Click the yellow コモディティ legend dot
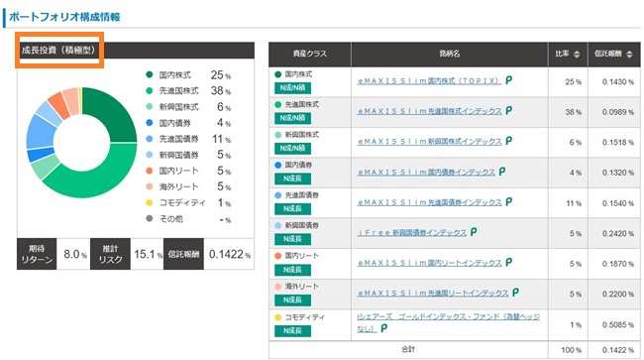Viewport: 644px width, 360px height. tap(150, 202)
